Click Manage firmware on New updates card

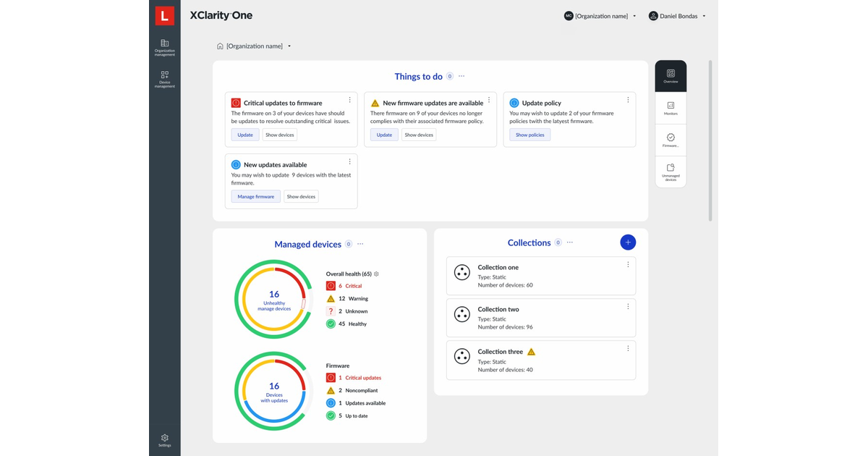255,196
